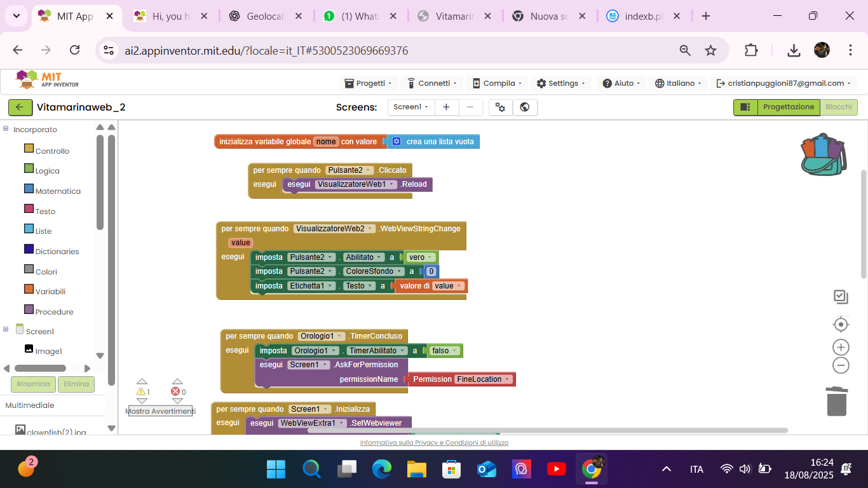Click the trash can icon
The height and width of the screenshot is (488, 868).
[837, 401]
